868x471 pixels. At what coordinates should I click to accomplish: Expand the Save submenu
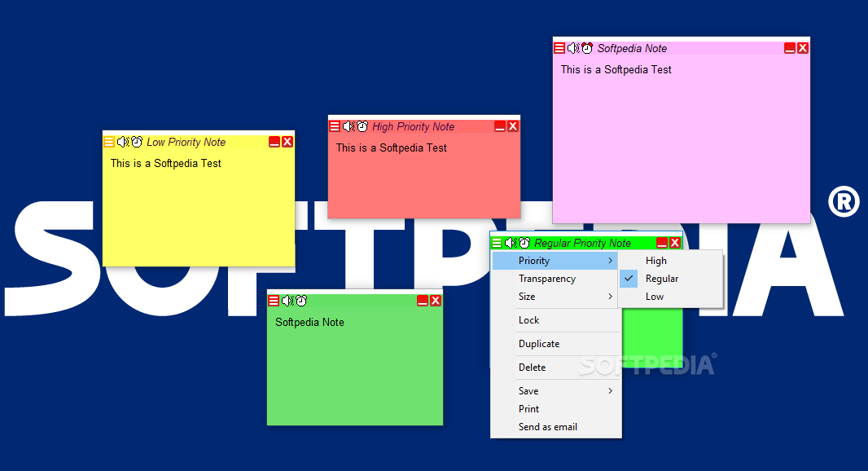(x=555, y=390)
